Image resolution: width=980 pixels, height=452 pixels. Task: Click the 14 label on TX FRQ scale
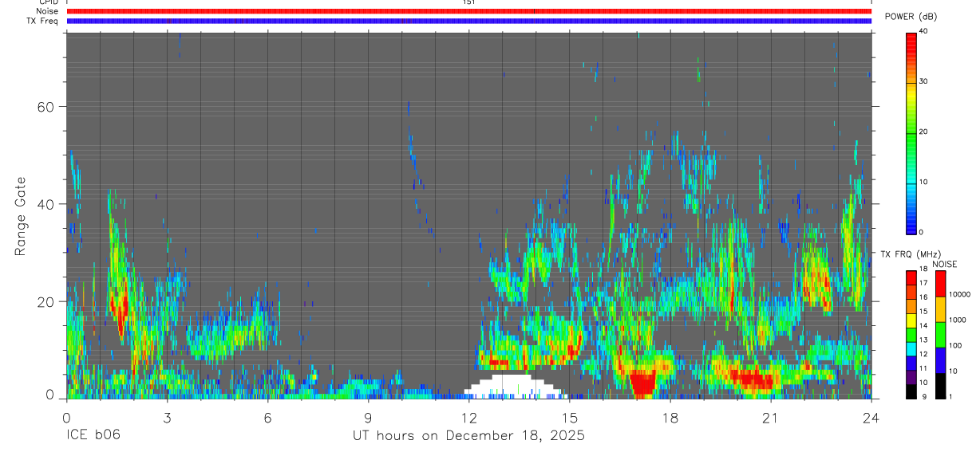pyautogui.click(x=923, y=326)
